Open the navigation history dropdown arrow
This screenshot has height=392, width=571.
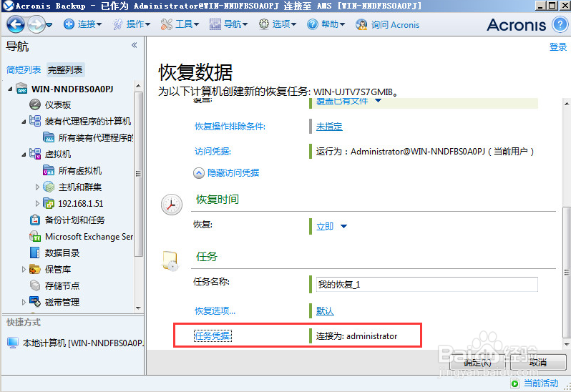point(49,25)
